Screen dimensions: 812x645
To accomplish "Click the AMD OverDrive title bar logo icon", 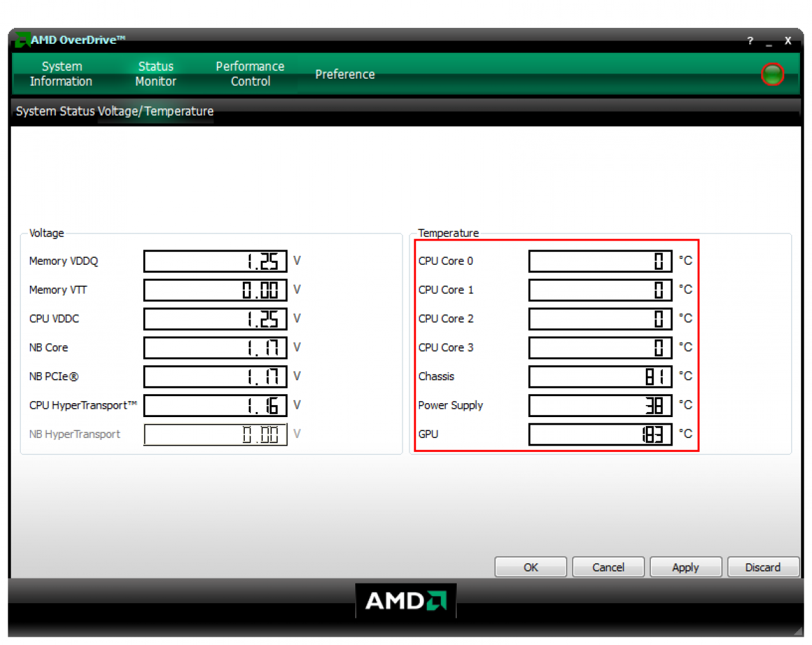I will click(x=22, y=40).
